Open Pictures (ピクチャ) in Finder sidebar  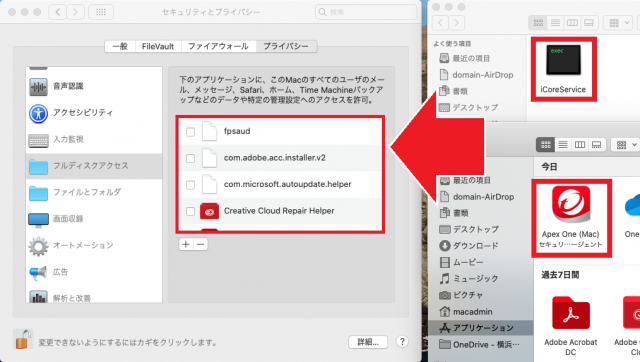(x=461, y=295)
